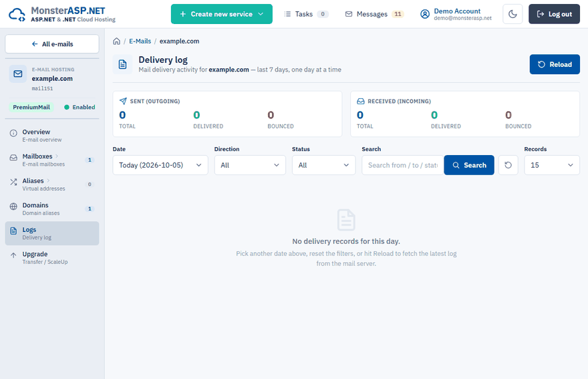Click the Demo Account user icon
Screen dimensions: 588x379
[x=424, y=14]
